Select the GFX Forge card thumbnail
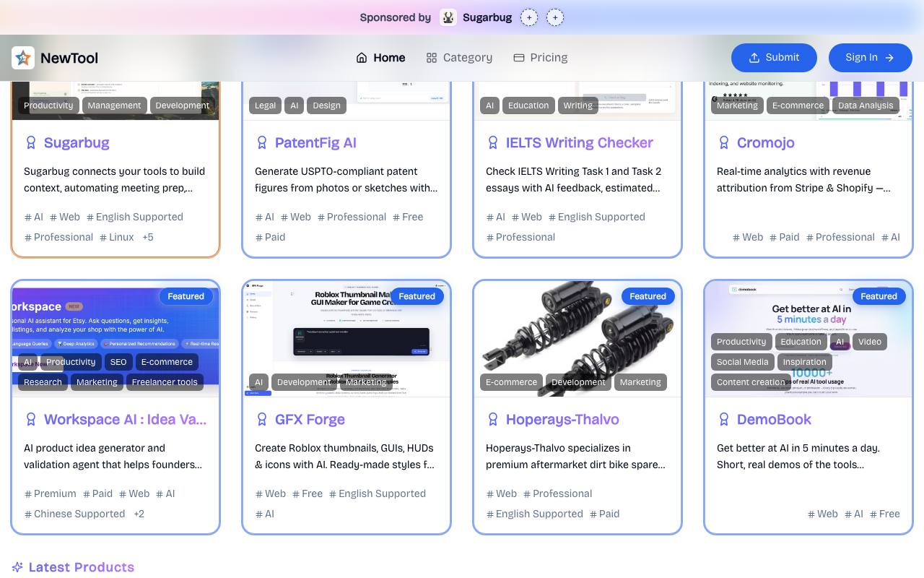924x578 pixels. pyautogui.click(x=346, y=339)
